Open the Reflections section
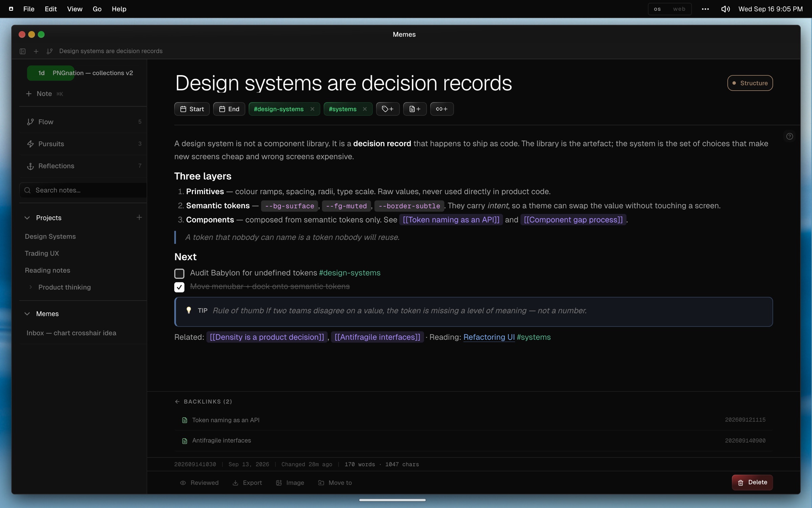Viewport: 812px width, 508px height. point(84,166)
